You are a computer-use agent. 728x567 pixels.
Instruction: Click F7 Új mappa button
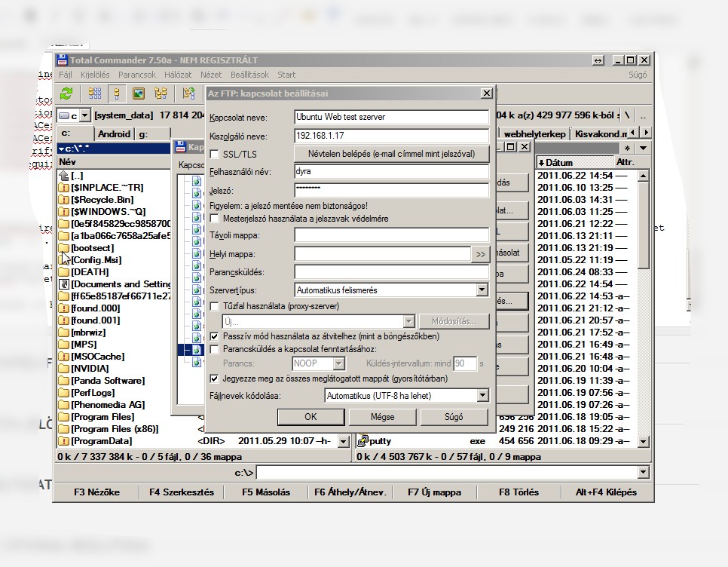[x=435, y=492]
